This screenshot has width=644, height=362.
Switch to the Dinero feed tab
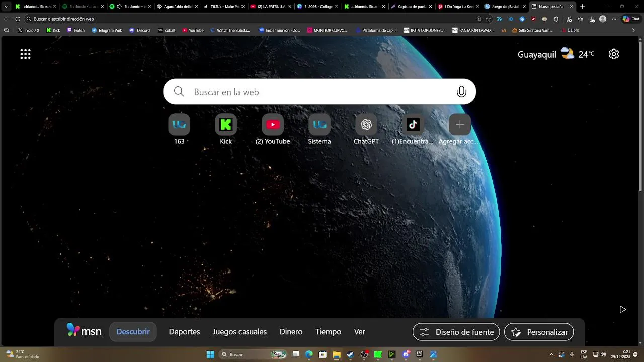pyautogui.click(x=291, y=332)
